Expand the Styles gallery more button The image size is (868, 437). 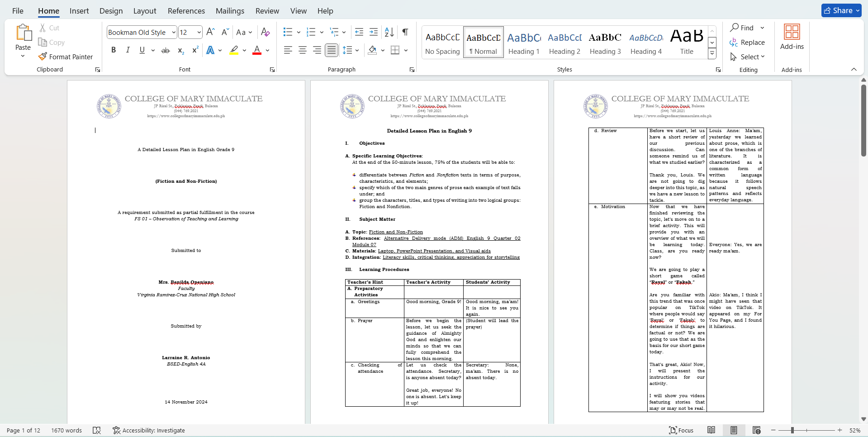[x=712, y=53]
